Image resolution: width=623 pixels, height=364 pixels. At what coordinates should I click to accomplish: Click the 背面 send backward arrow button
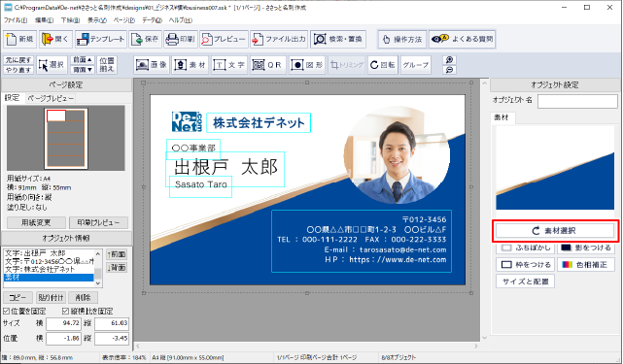[117, 268]
